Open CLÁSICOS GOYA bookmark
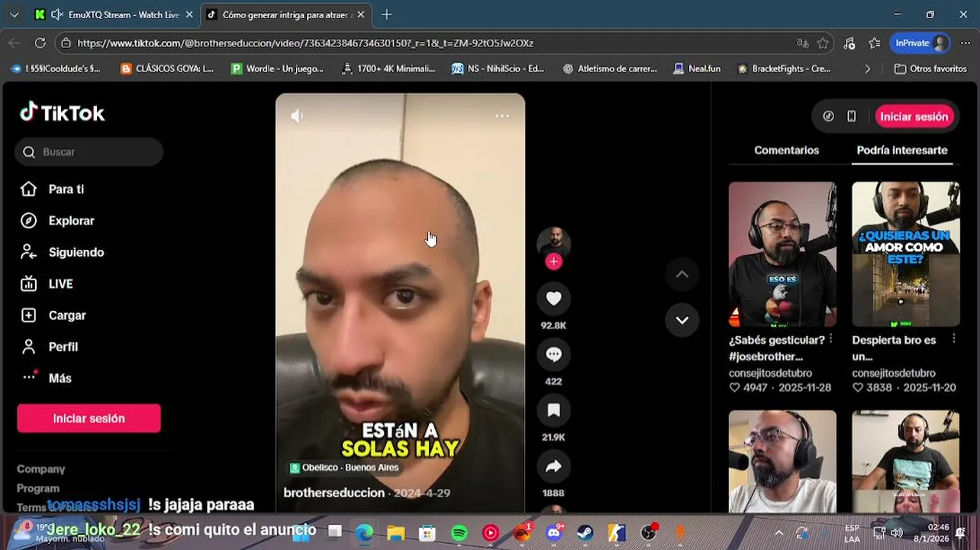This screenshot has width=980, height=550. tap(166, 69)
